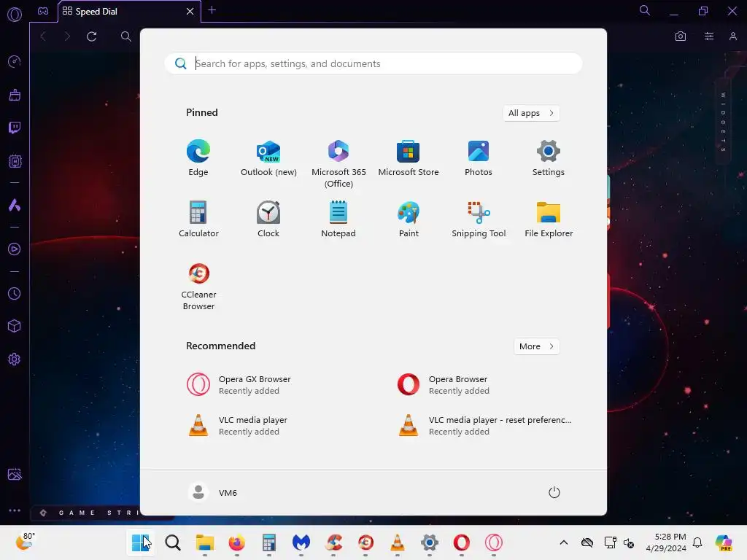The image size is (747, 560).
Task: Launch Paint from pinned apps
Action: [409, 219]
